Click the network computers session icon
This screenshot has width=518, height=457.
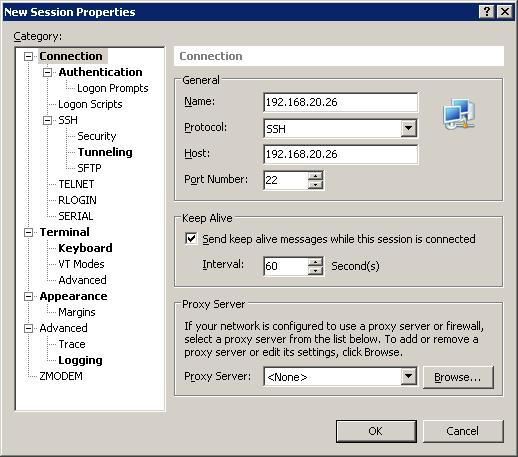pyautogui.click(x=459, y=114)
